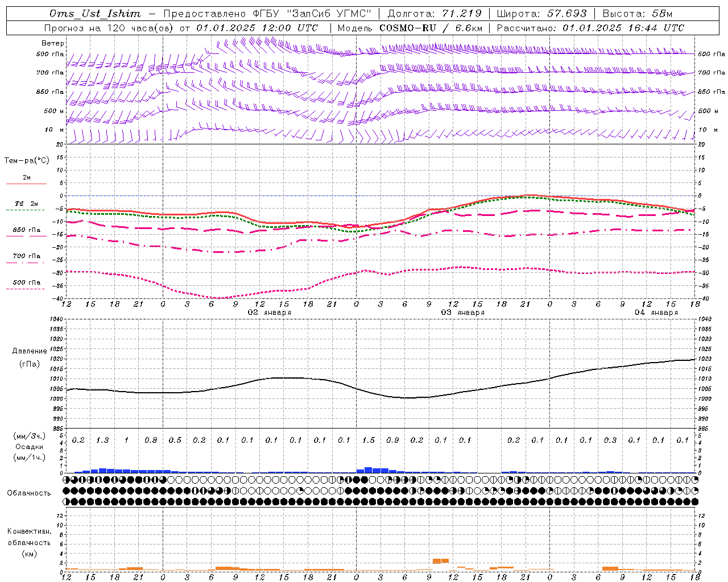The height and width of the screenshot is (582, 728).
Task: Click the station title Oms_Ust_Ishim
Action: [95, 14]
